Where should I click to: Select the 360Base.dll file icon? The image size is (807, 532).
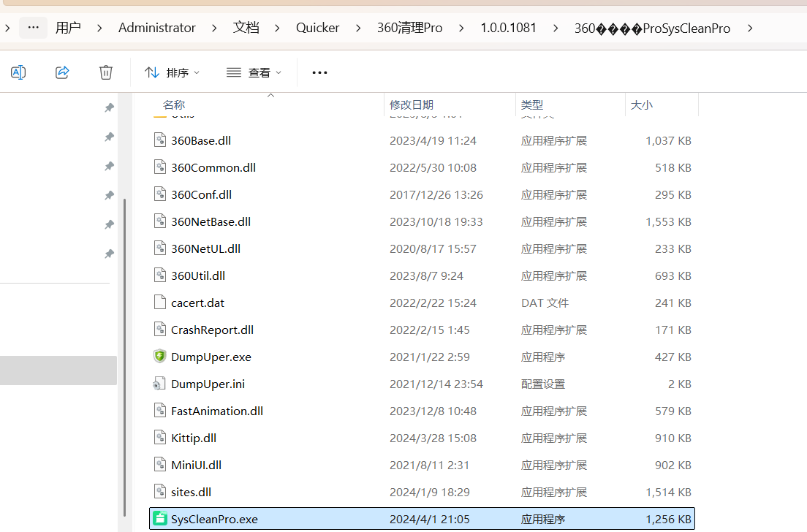[160, 140]
